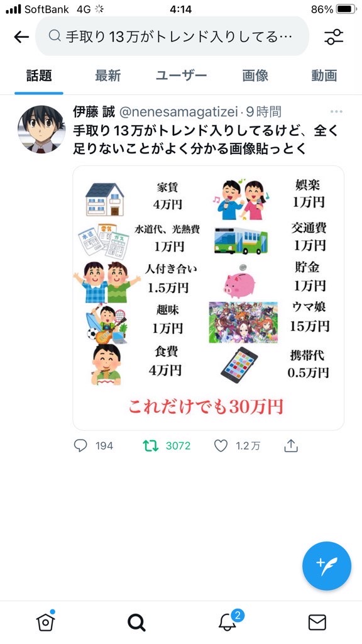Screen dimensions: 362x644
Task: Tap the reply speech bubble icon
Action: [x=80, y=446]
